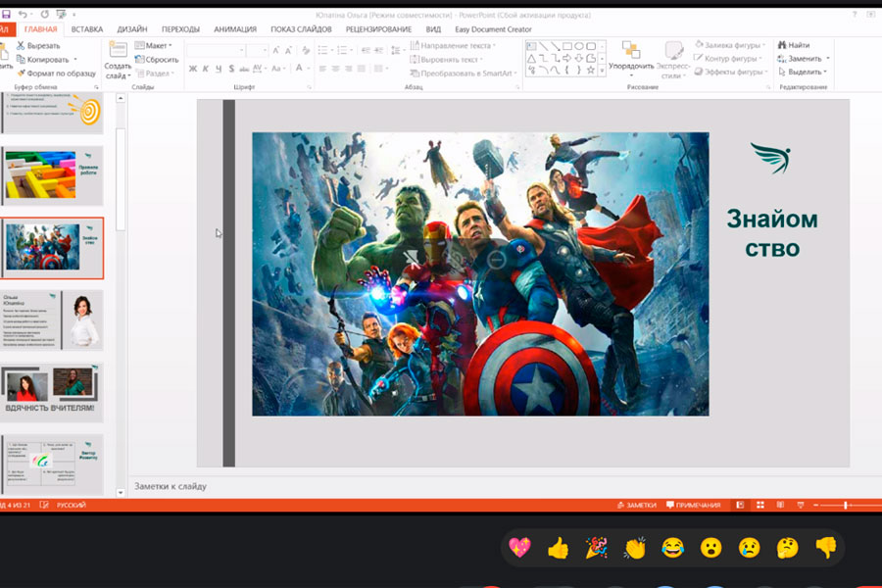Viewport: 882px width, 588px height.
Task: Open the Вставка (Insert) ribbon tab
Action: coord(87,29)
